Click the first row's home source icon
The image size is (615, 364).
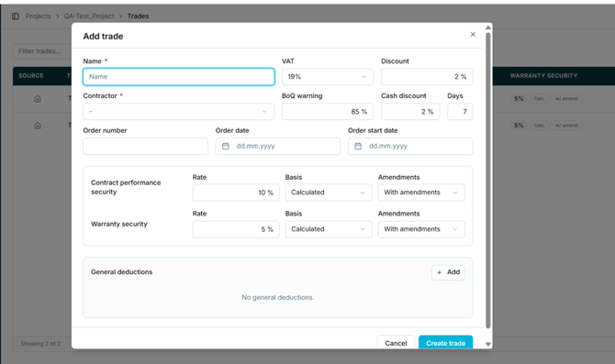click(38, 99)
